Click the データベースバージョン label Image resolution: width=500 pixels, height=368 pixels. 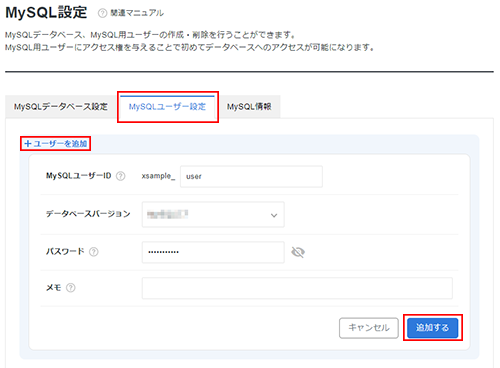88,214
